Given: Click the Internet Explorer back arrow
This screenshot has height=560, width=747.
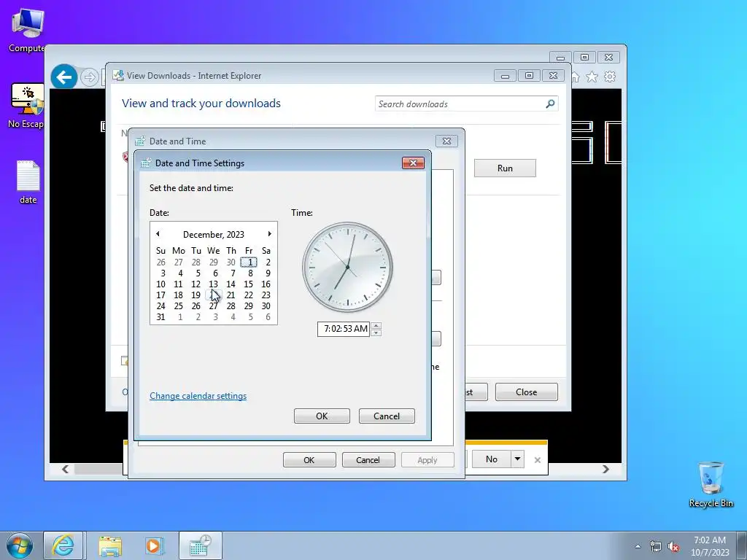Looking at the screenshot, I should tap(64, 77).
